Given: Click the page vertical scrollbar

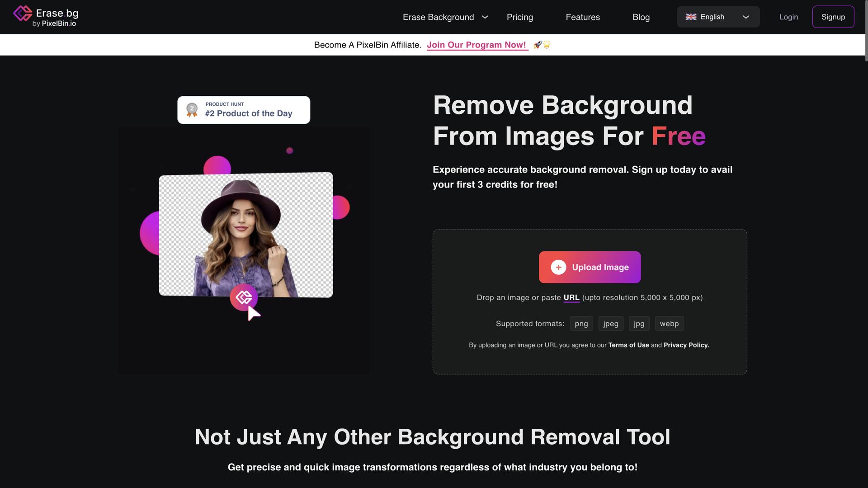Looking at the screenshot, I should click(866, 32).
